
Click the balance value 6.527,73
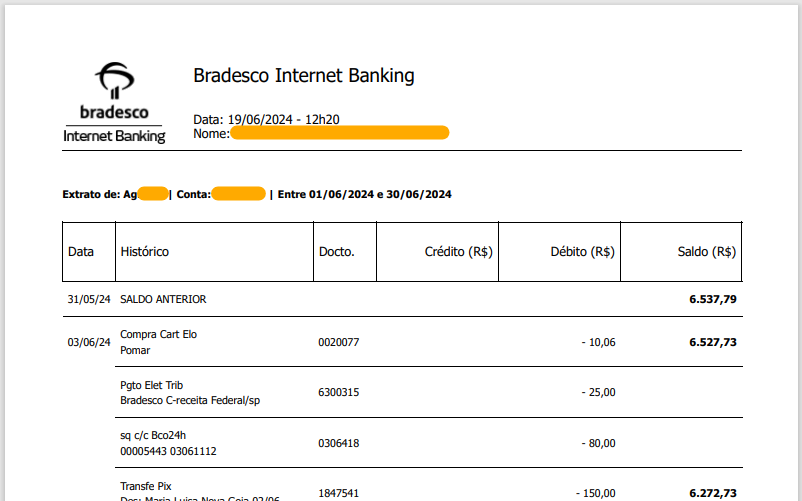pos(712,342)
